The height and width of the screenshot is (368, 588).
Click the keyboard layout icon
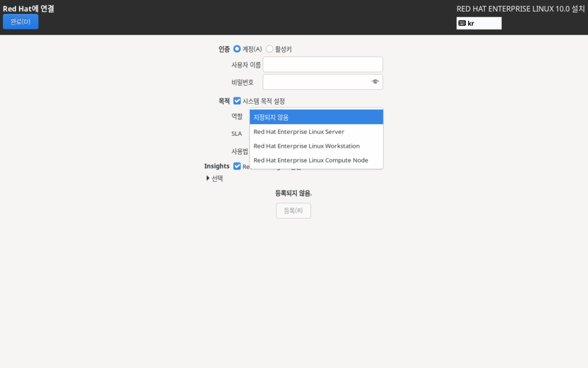tap(462, 24)
